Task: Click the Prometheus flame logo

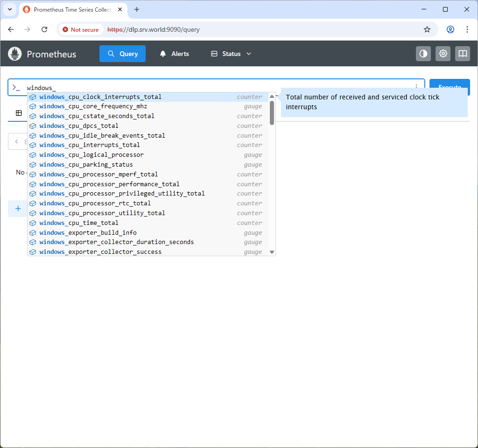Action: tap(14, 54)
